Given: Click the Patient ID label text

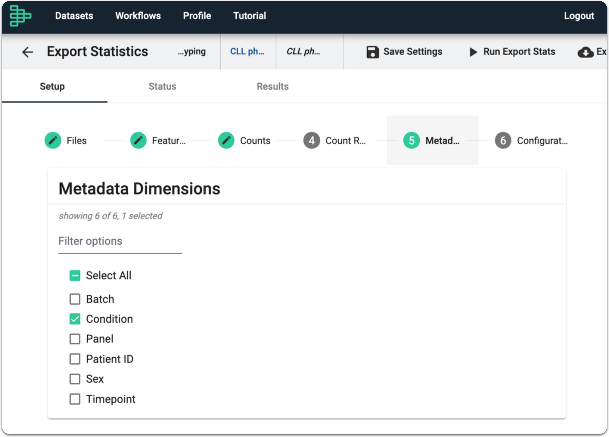Looking at the screenshot, I should (x=110, y=359).
